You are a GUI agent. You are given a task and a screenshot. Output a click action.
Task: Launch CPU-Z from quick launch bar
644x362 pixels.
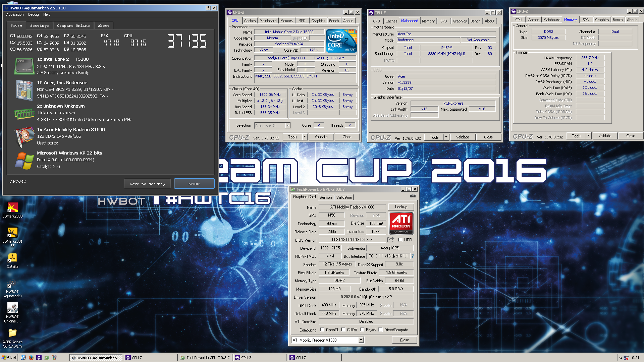[39, 358]
